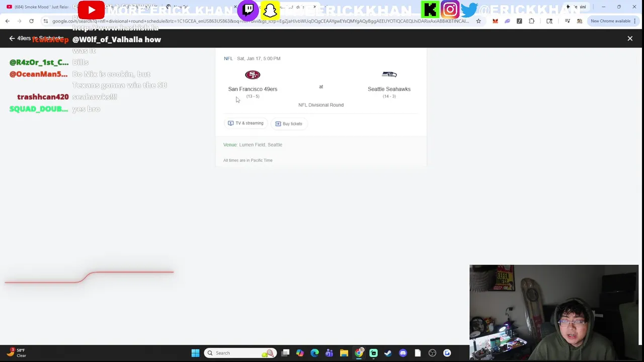Open Chrome three-dot menu

[x=635, y=21]
